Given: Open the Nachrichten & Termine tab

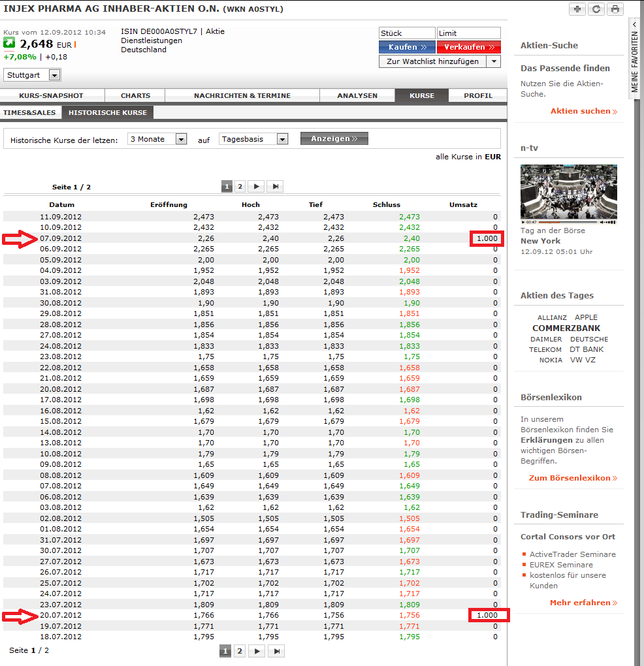Looking at the screenshot, I should [242, 95].
